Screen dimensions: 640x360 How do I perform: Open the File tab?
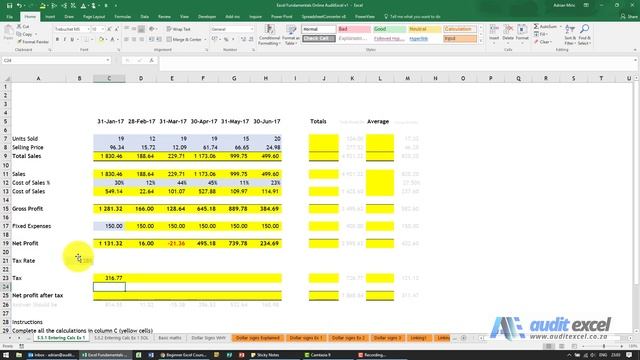pos(9,17)
